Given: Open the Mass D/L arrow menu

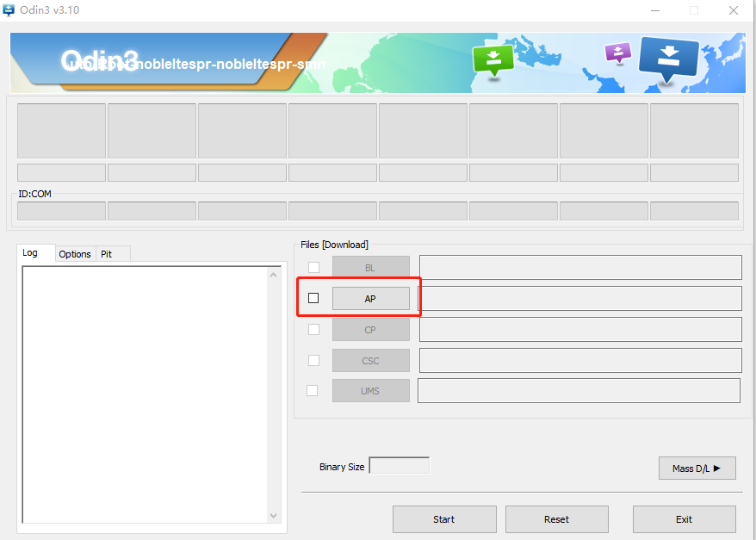Looking at the screenshot, I should coord(697,469).
